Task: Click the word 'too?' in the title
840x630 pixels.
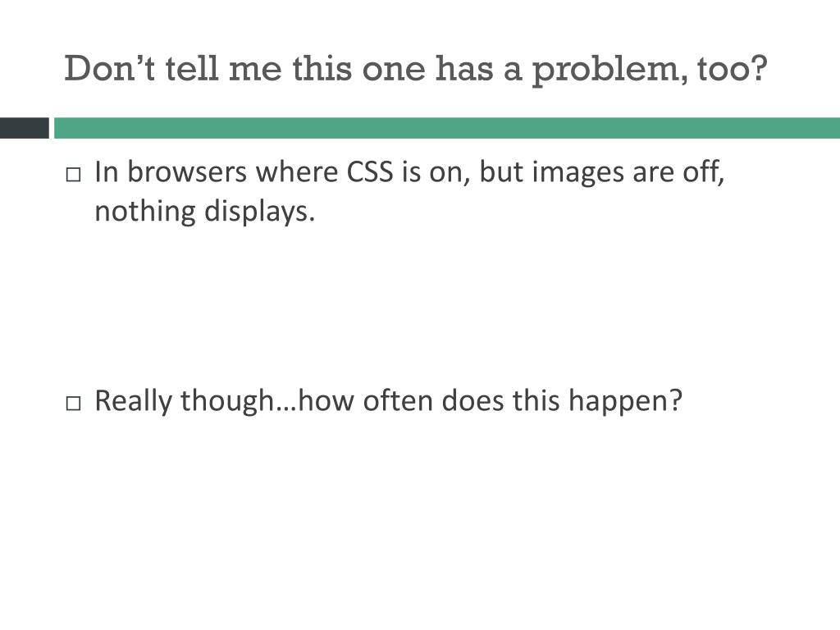Action: [733, 70]
